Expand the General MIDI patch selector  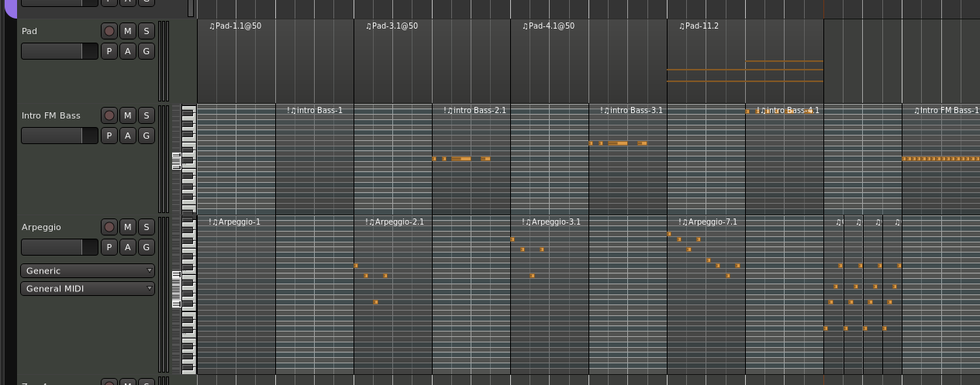click(88, 288)
